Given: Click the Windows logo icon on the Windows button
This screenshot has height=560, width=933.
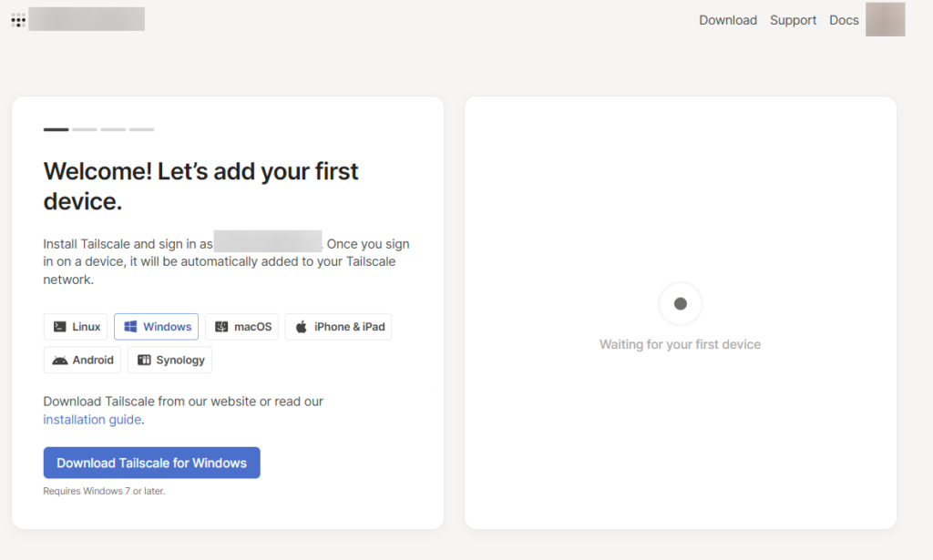Looking at the screenshot, I should tap(128, 326).
